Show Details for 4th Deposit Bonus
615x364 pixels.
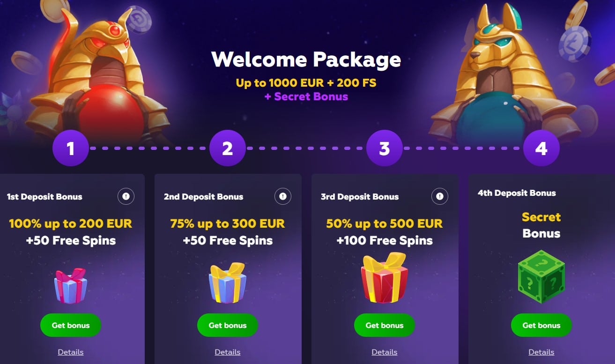point(541,352)
